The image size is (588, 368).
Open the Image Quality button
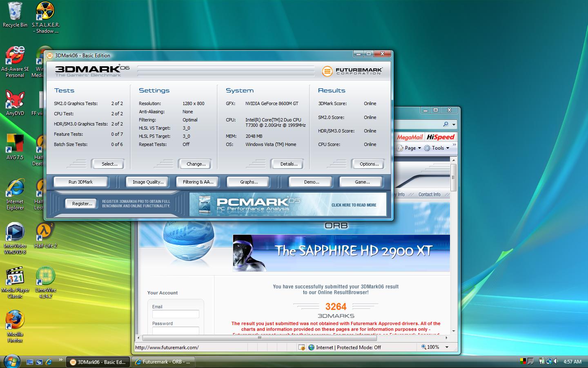[148, 182]
